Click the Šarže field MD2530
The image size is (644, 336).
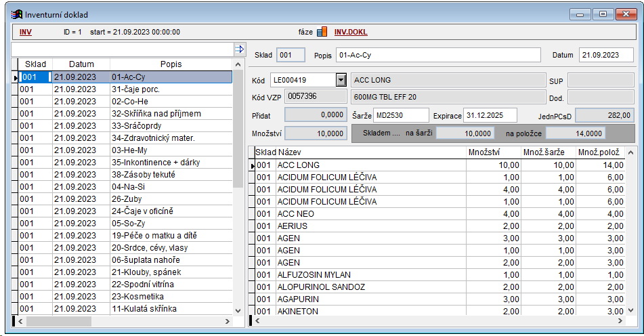pyautogui.click(x=401, y=115)
